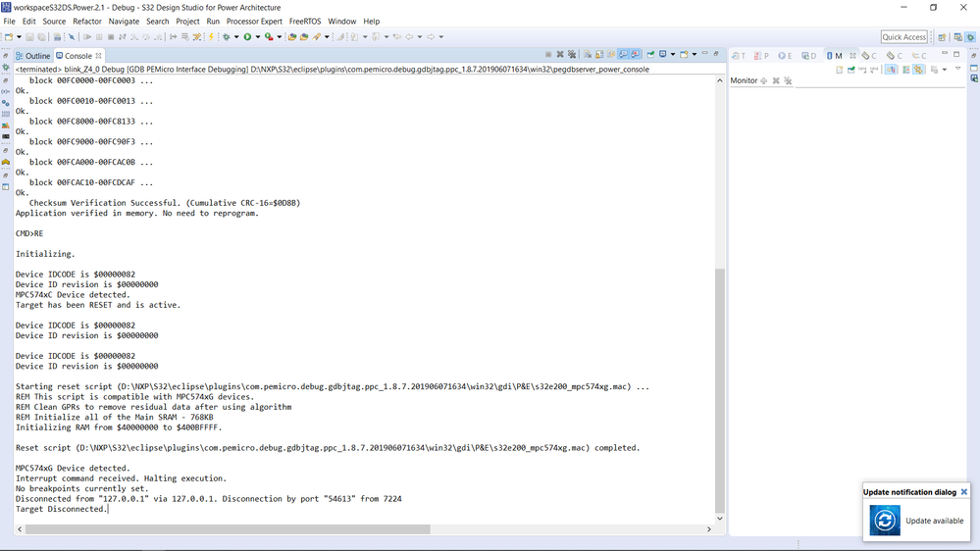Image resolution: width=980 pixels, height=551 pixels.
Task: Click in the Quick Access field
Action: click(x=903, y=37)
